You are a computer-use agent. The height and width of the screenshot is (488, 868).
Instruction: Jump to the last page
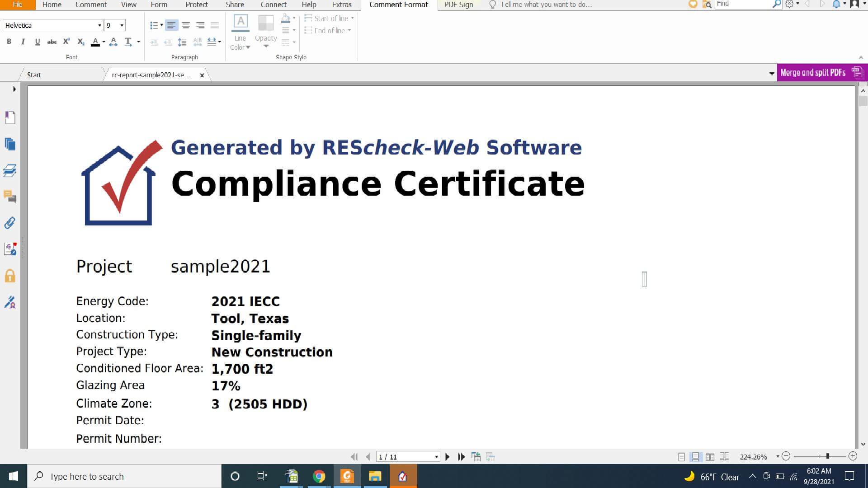pyautogui.click(x=461, y=457)
